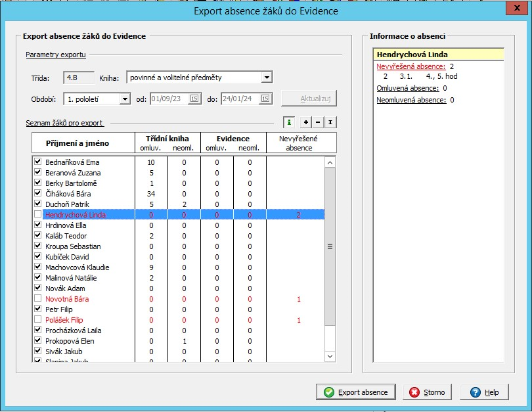Click the minus icon to deselect all students
532x412 pixels.
(318, 122)
